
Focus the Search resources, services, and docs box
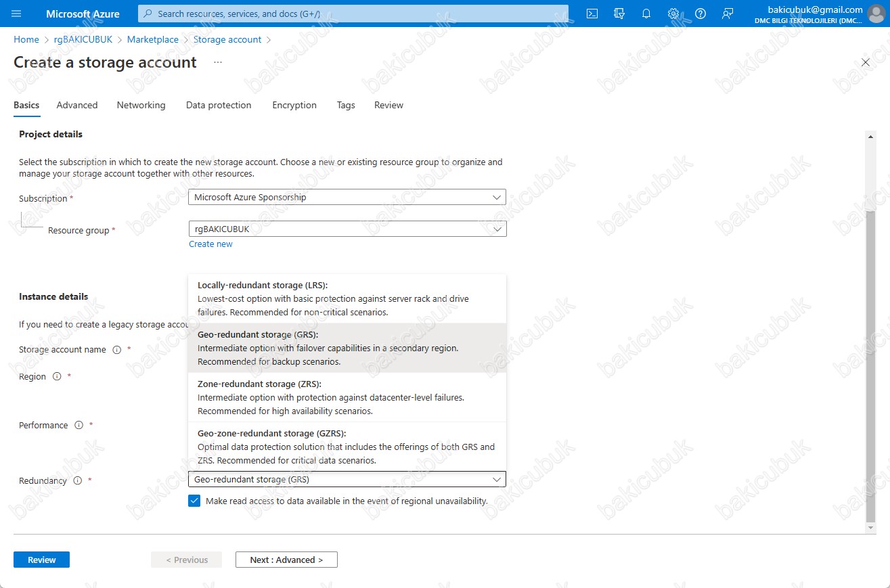353,14
